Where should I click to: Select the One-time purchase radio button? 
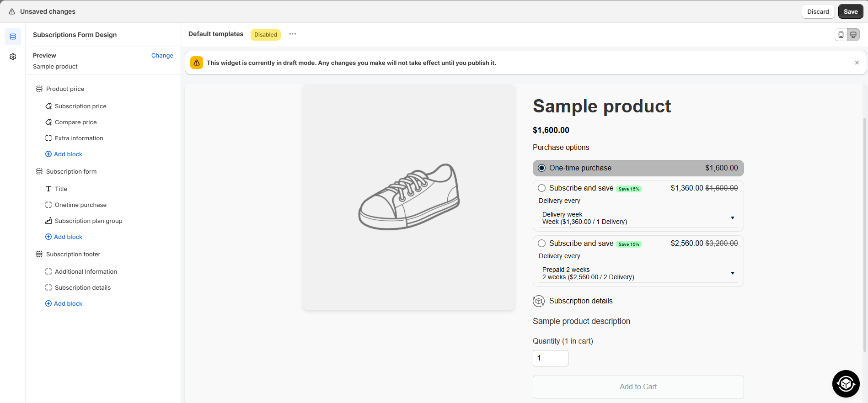pos(542,168)
